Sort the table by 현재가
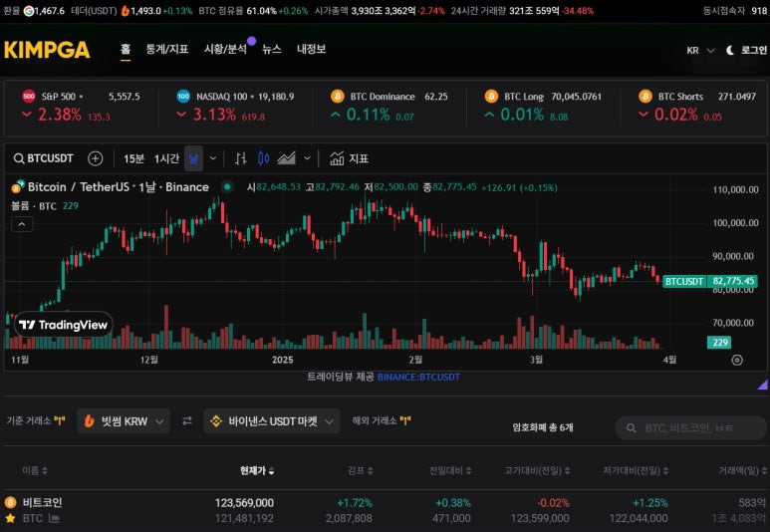The image size is (770, 532). (x=257, y=470)
